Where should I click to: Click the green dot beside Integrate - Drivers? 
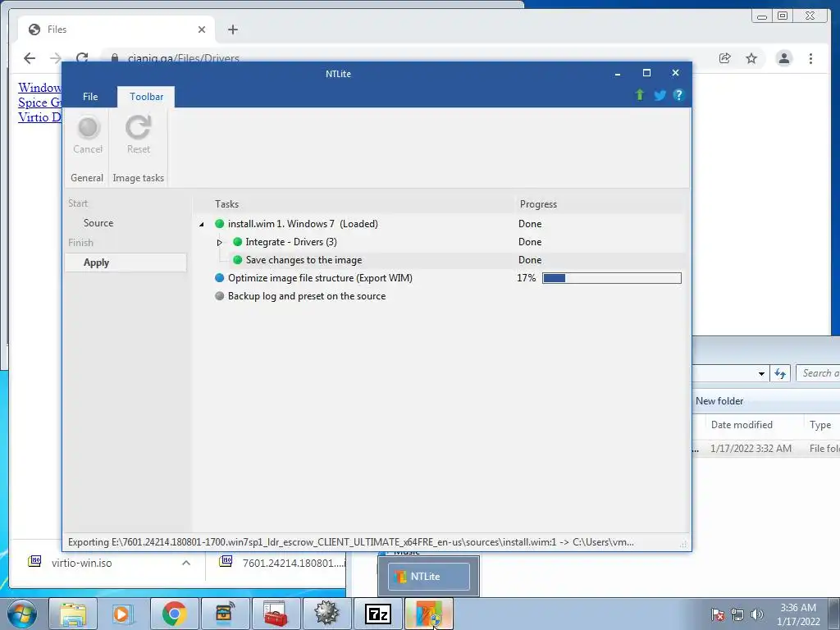[x=238, y=242]
